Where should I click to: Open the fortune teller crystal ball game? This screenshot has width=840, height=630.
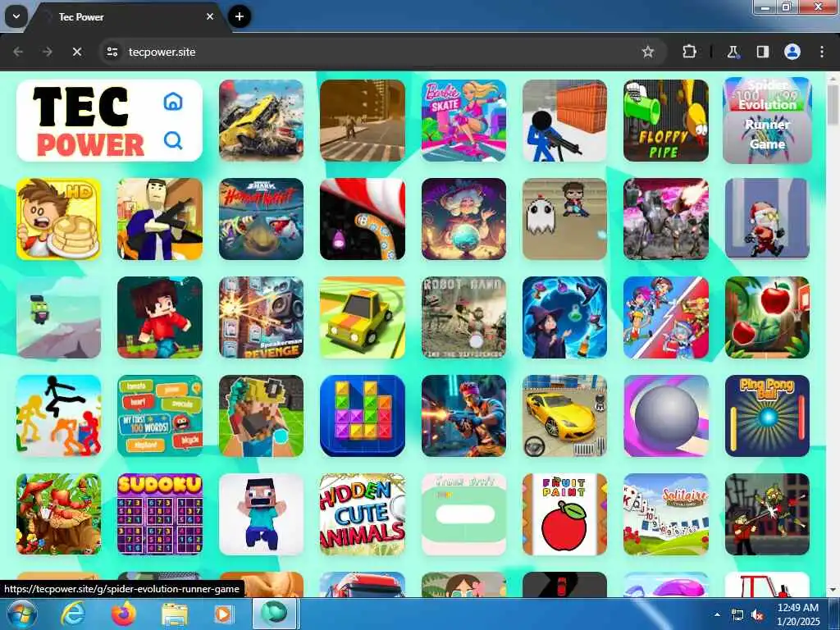coord(463,219)
